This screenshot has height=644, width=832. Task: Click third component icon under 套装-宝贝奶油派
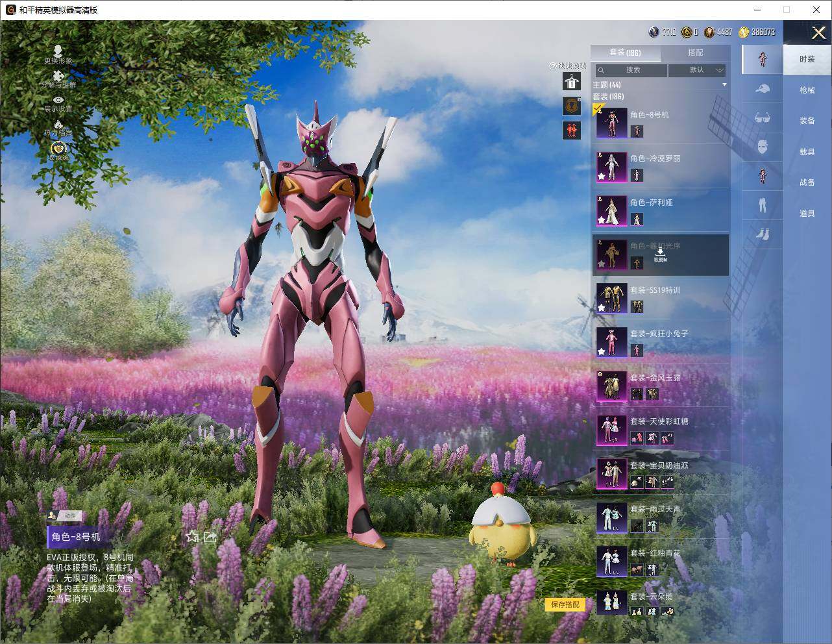pyautogui.click(x=667, y=482)
